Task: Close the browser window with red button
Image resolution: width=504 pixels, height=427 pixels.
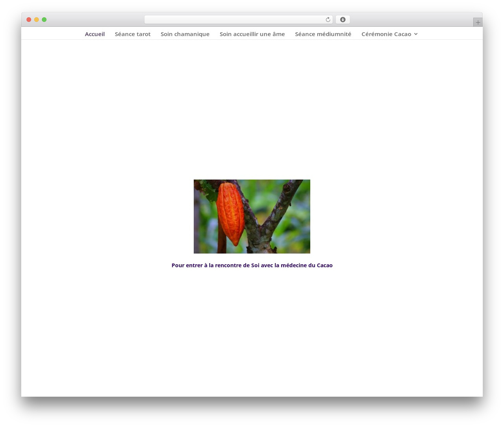Action: click(x=29, y=20)
